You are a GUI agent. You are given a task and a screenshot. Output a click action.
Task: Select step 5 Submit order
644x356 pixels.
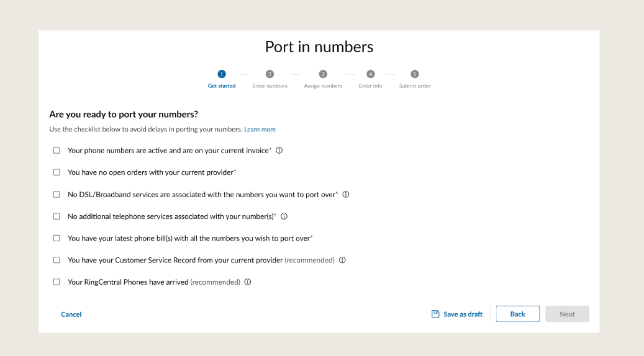tap(415, 74)
